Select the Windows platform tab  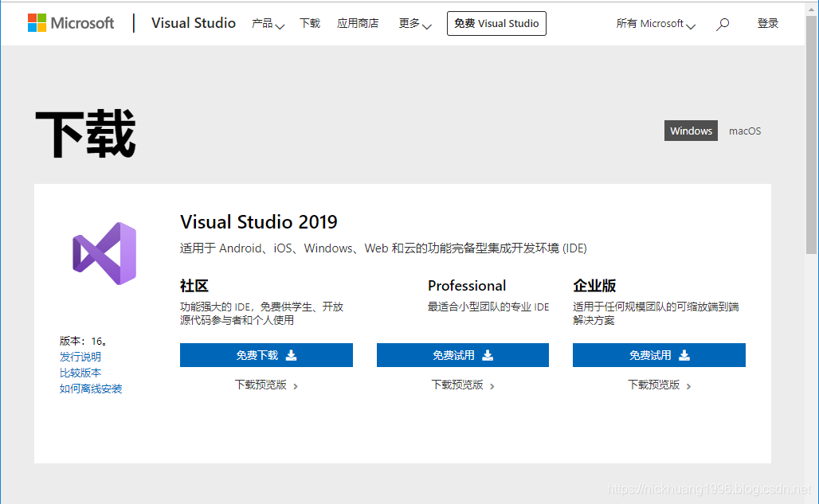click(691, 131)
